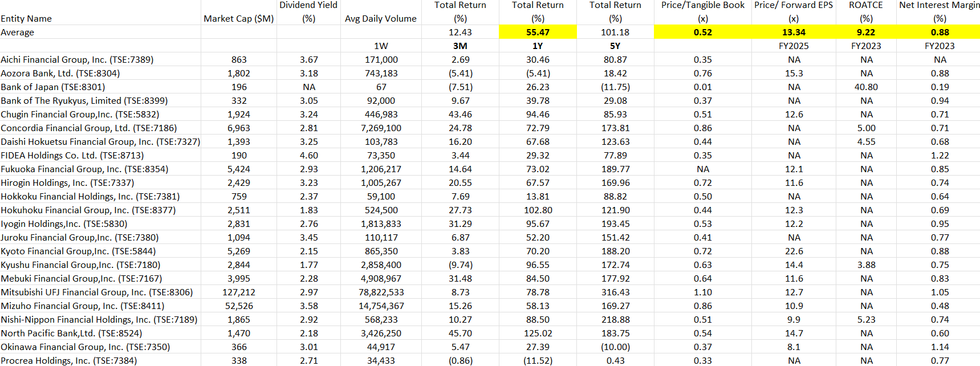Screen dimensions: 980x366
Task: Click Mitsubishi UFJ's 5Y return 316.43
Action: click(x=615, y=292)
